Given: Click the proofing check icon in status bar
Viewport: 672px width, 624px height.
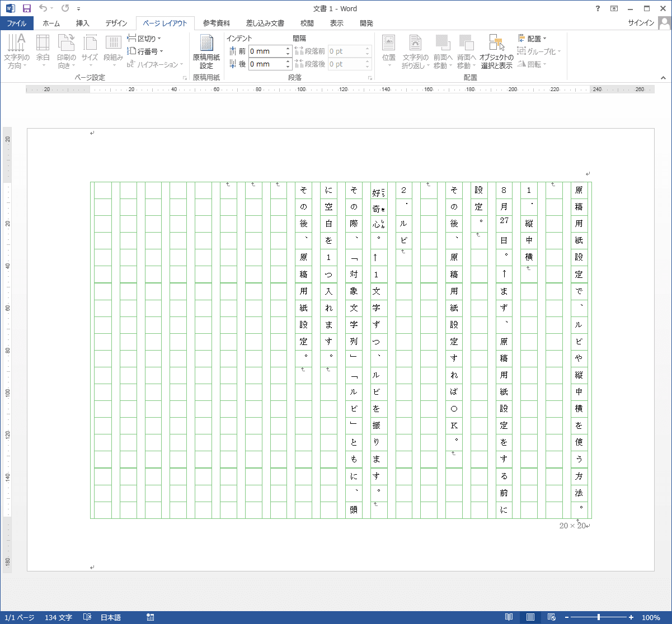Looking at the screenshot, I should [x=87, y=617].
